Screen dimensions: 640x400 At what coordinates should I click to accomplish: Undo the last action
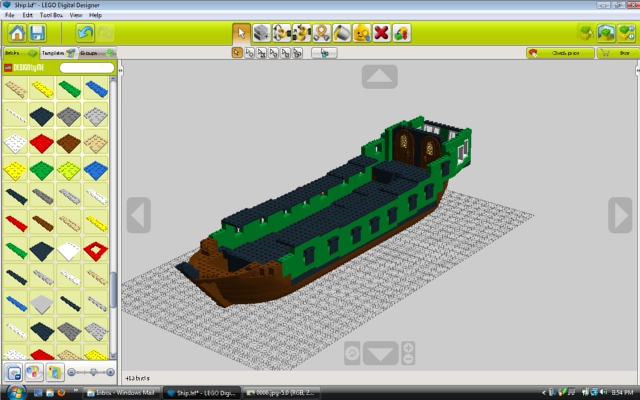[x=85, y=33]
